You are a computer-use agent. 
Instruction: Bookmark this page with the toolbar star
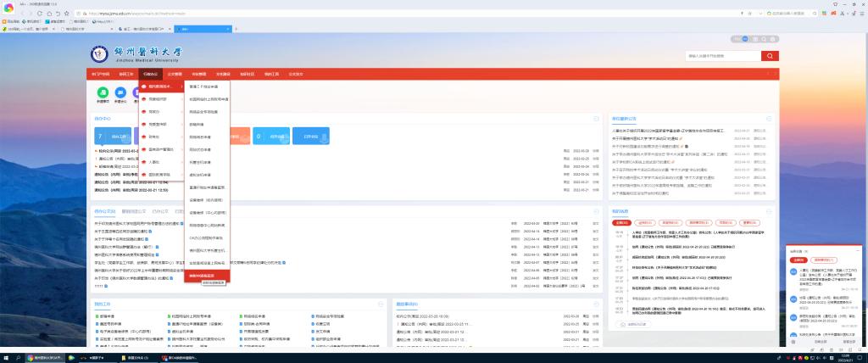click(67, 14)
